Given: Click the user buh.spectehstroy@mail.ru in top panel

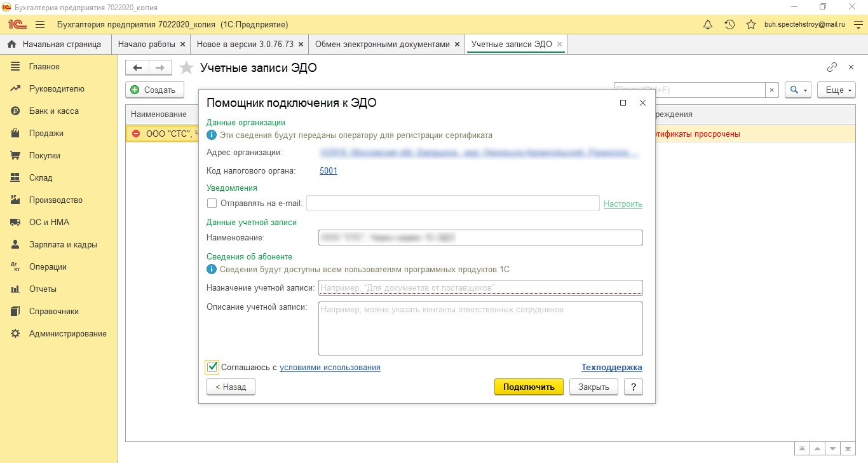Looking at the screenshot, I should [x=804, y=25].
